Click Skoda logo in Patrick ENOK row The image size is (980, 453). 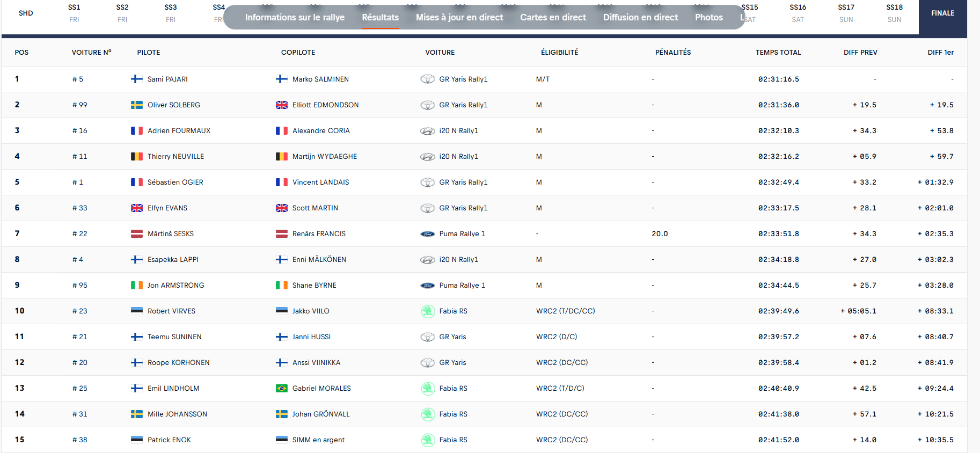(428, 440)
